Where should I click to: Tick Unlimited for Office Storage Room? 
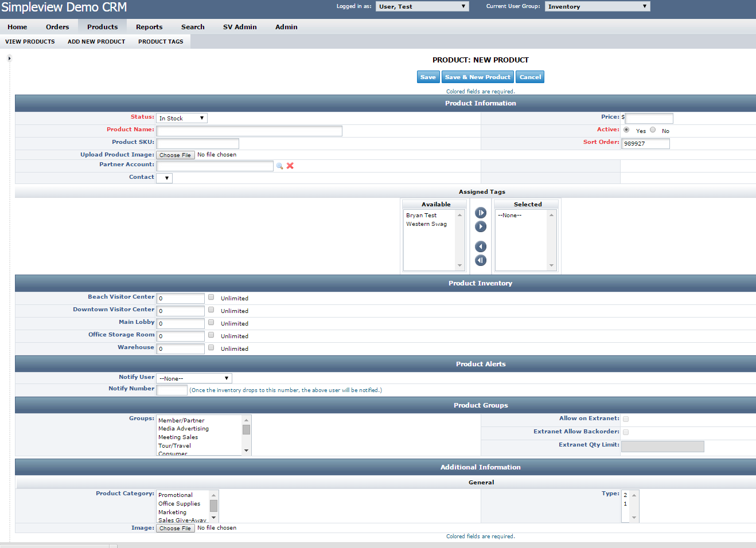point(211,335)
